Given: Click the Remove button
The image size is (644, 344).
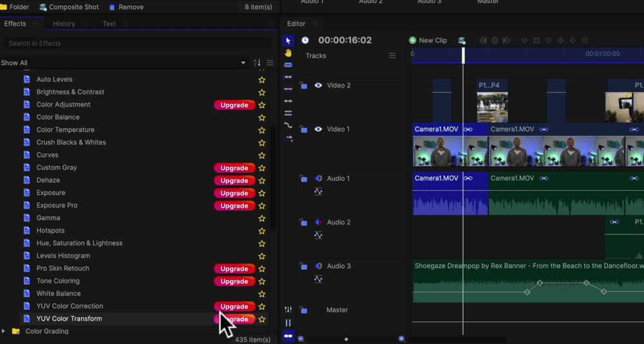Looking at the screenshot, I should click(126, 7).
